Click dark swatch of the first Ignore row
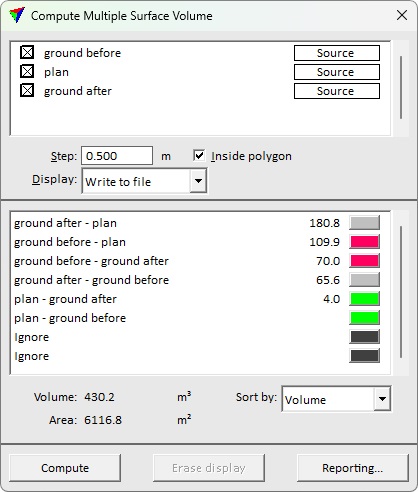The width and height of the screenshot is (418, 492). (x=365, y=337)
